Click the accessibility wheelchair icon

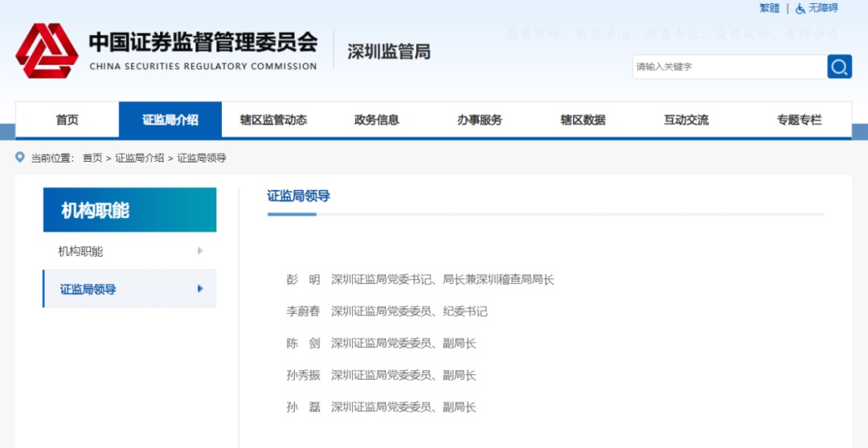[x=800, y=8]
